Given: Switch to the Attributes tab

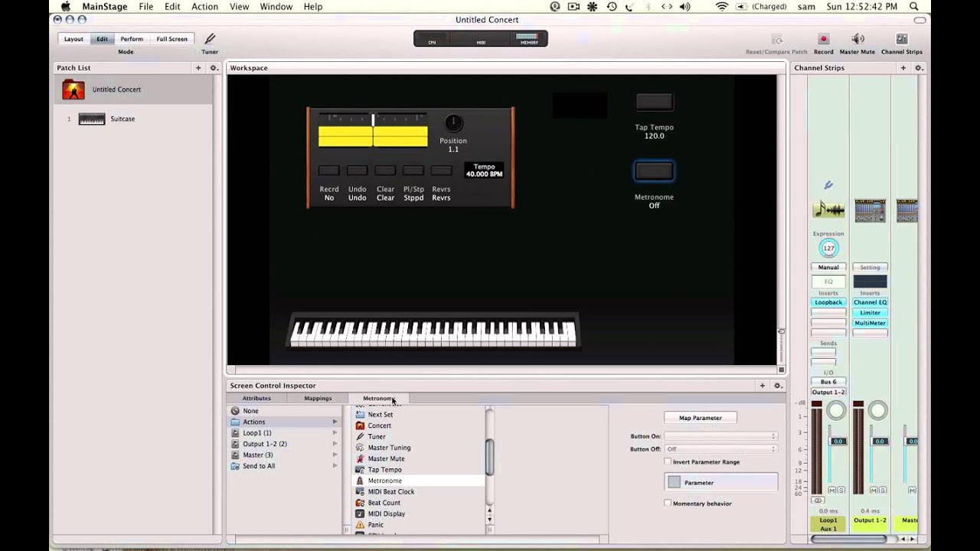Looking at the screenshot, I should 256,398.
